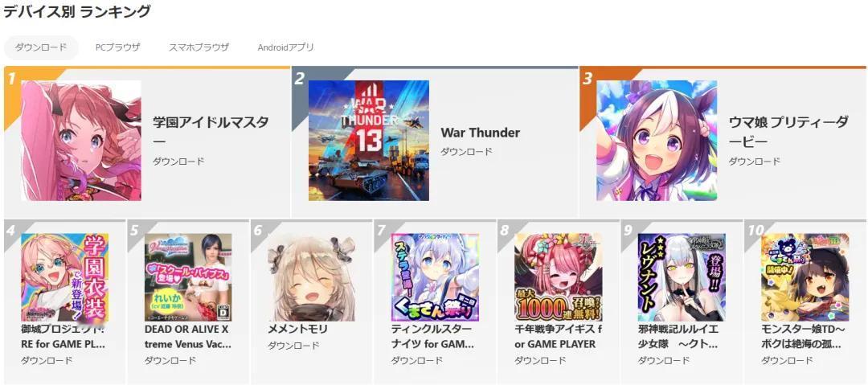
Task: Open the メメントモリ title link
Action: point(298,329)
